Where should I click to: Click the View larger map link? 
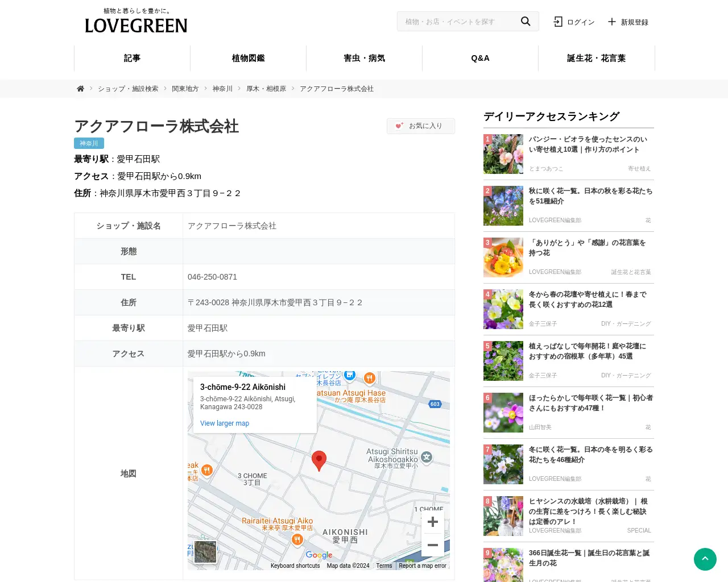click(224, 423)
